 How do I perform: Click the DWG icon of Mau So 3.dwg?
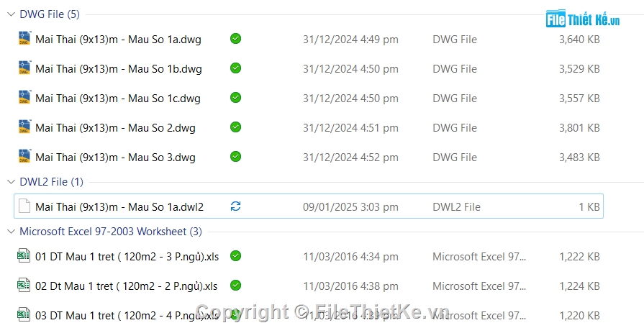pyautogui.click(x=24, y=156)
